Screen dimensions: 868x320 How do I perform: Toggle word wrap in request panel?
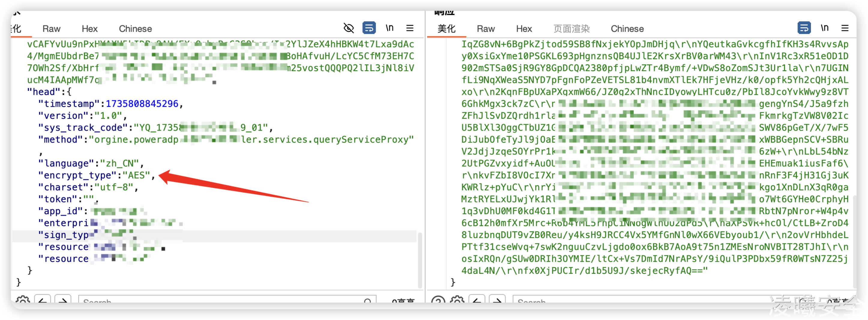[x=369, y=28]
